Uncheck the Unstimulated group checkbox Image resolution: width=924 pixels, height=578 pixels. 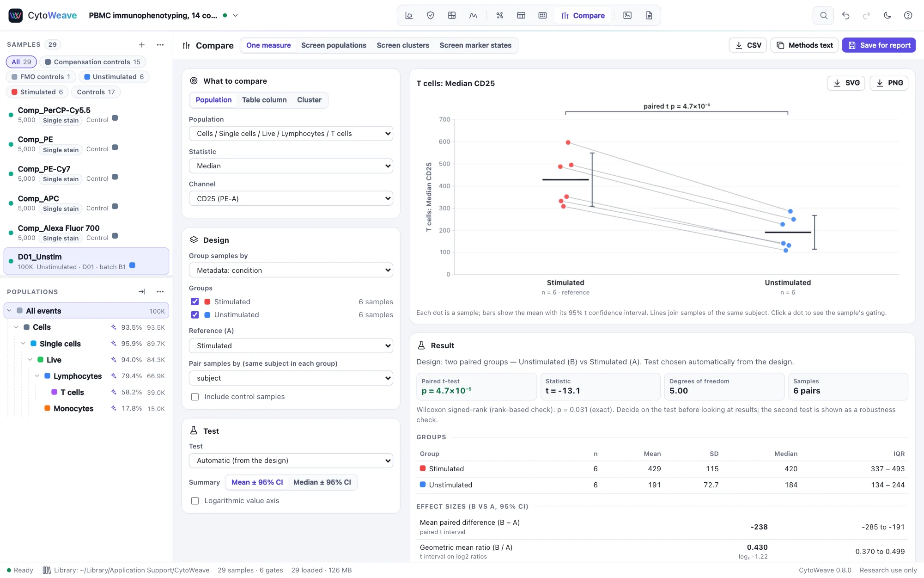[195, 314]
